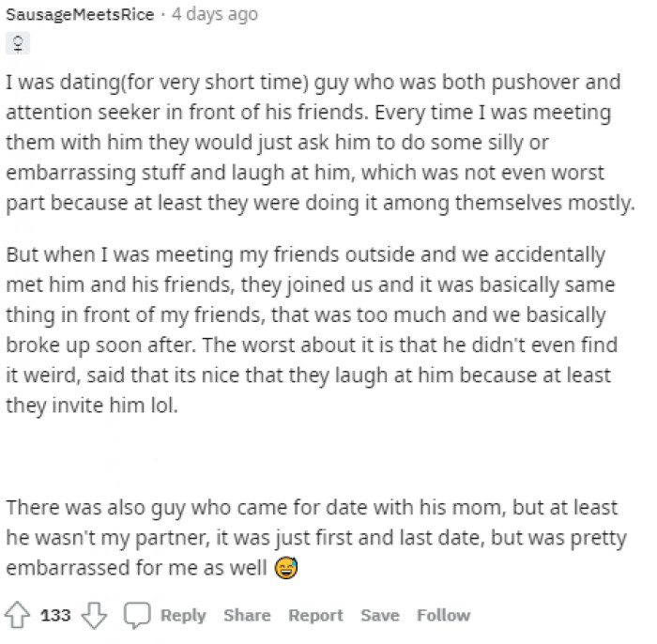Click the line starting 'There was also guy'
This screenshot has height=644, width=657.
click(x=312, y=507)
